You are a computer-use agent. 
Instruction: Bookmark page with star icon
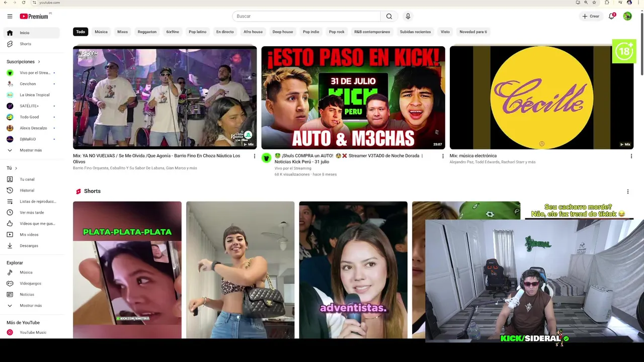[x=594, y=3]
